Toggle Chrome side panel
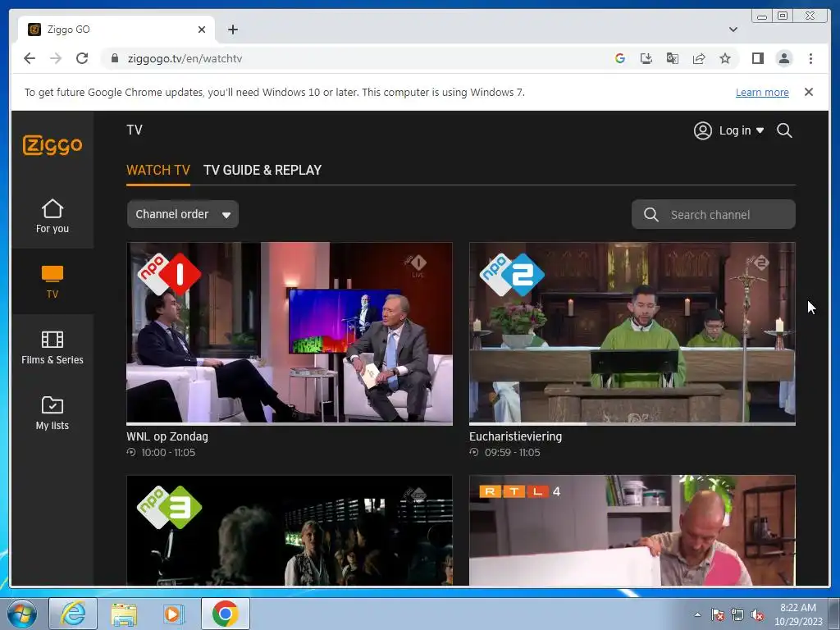The height and width of the screenshot is (630, 840). [x=757, y=58]
